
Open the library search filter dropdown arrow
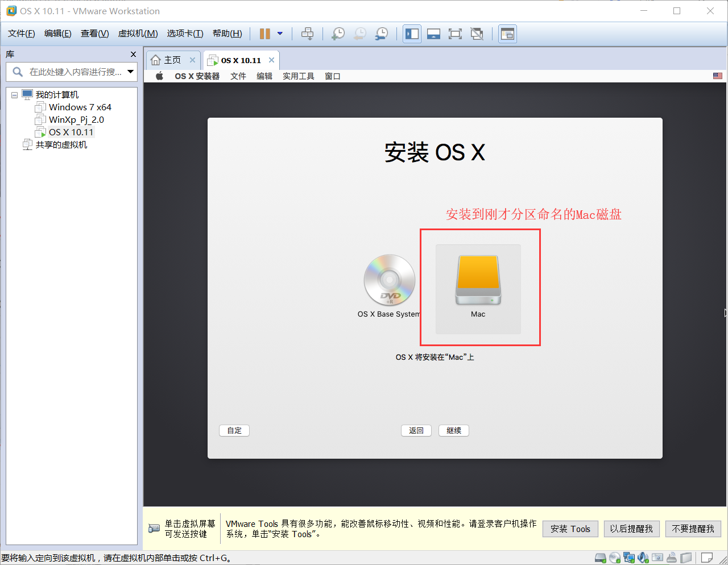pos(131,72)
